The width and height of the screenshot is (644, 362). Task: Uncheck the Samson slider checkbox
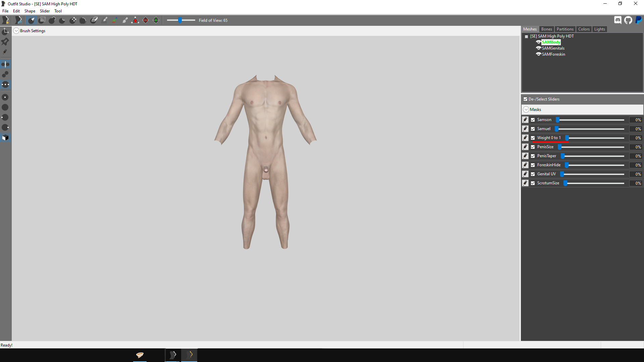pos(533,120)
